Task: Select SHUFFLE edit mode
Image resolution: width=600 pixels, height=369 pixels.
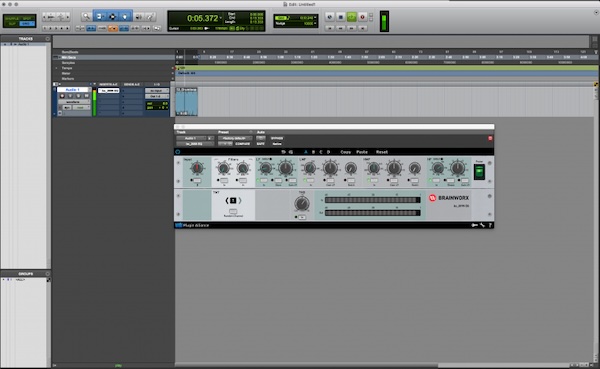Action: (x=12, y=18)
